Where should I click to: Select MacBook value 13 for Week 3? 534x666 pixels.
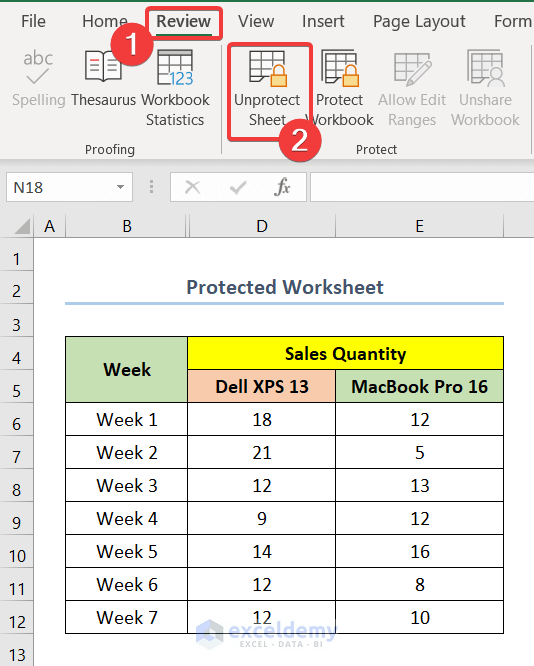419,485
